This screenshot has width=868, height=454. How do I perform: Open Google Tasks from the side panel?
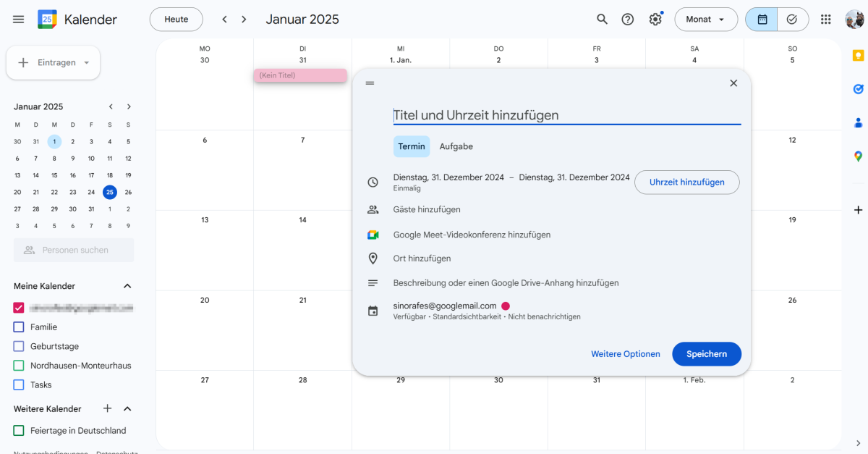click(x=857, y=88)
